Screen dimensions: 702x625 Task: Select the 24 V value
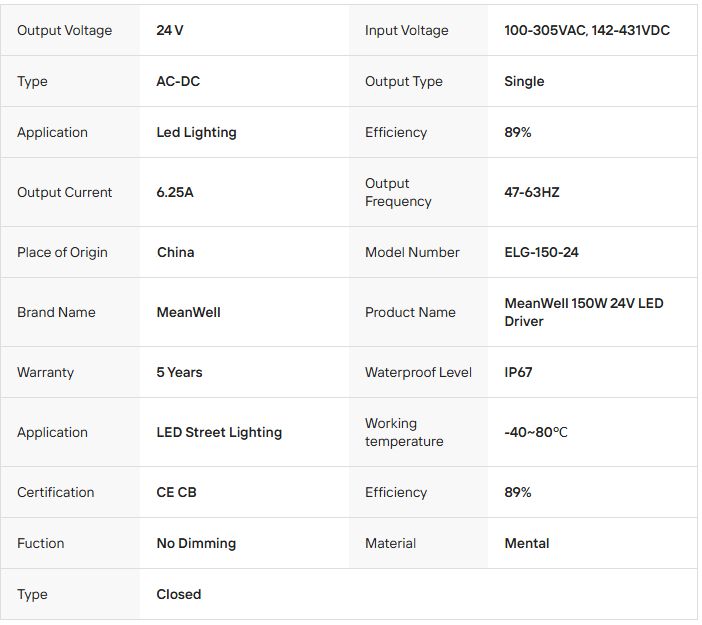[170, 30]
